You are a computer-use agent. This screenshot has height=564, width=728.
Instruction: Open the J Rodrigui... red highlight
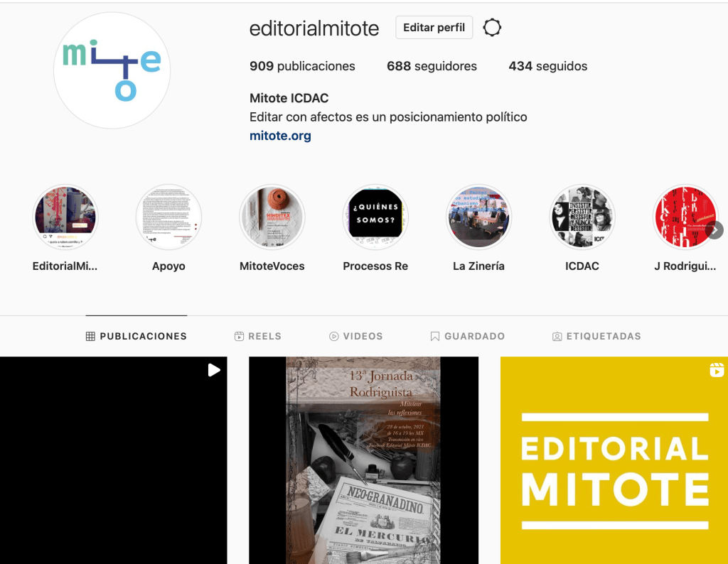click(x=685, y=217)
